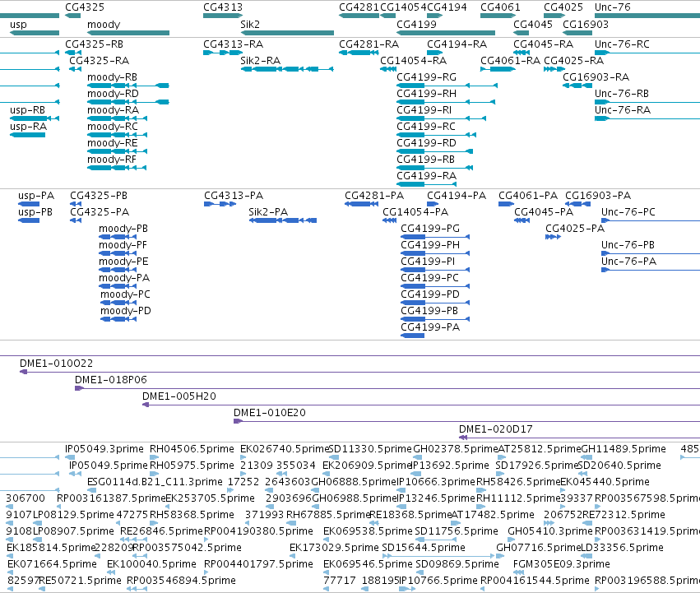Screen dimensions: 700x593
Task: Click the CG16903-RA transcript label
Action: tap(596, 77)
